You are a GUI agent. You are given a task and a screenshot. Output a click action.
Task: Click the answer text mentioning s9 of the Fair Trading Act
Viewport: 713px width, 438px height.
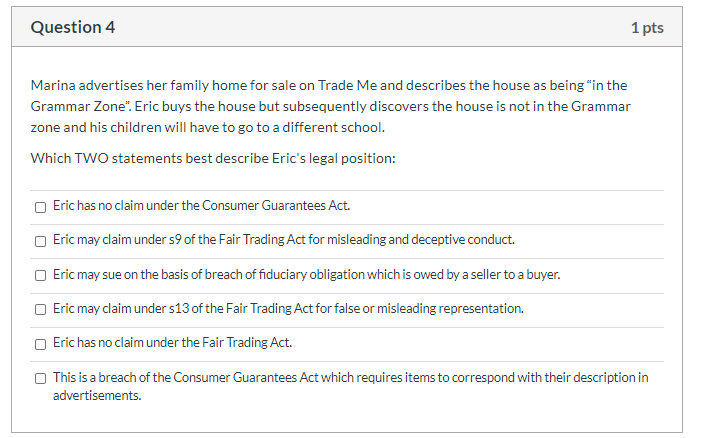[284, 240]
